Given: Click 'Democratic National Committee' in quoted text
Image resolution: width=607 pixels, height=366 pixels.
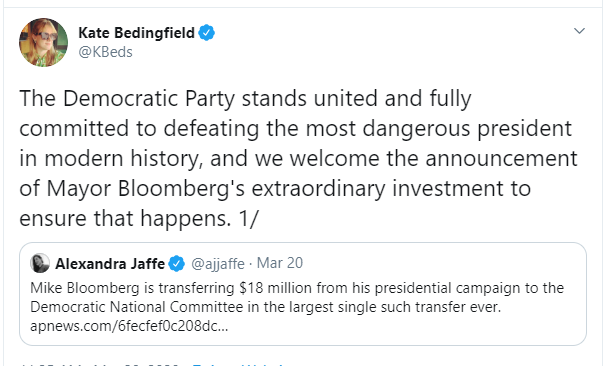Looking at the screenshot, I should 137,307.
